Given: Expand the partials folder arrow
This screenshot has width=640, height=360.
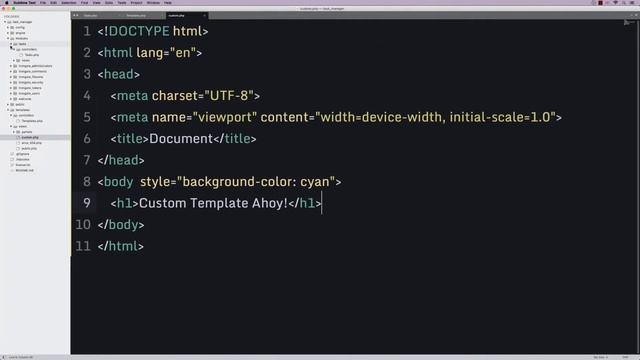Looking at the screenshot, I should tap(13, 132).
